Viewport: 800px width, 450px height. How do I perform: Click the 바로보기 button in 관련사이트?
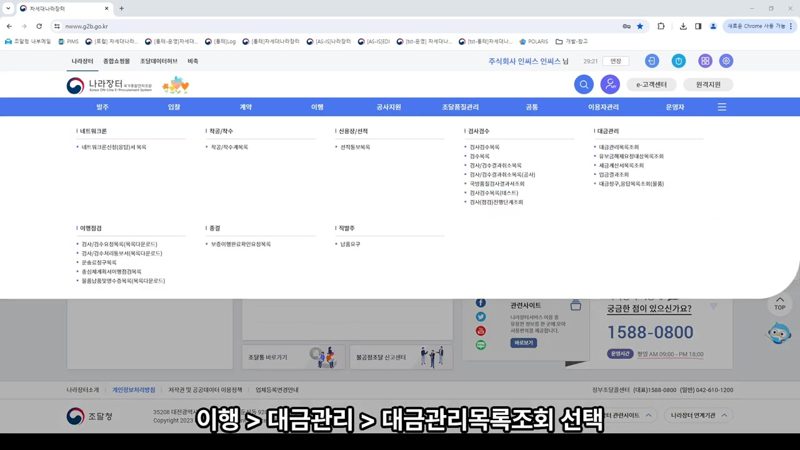tap(523, 343)
